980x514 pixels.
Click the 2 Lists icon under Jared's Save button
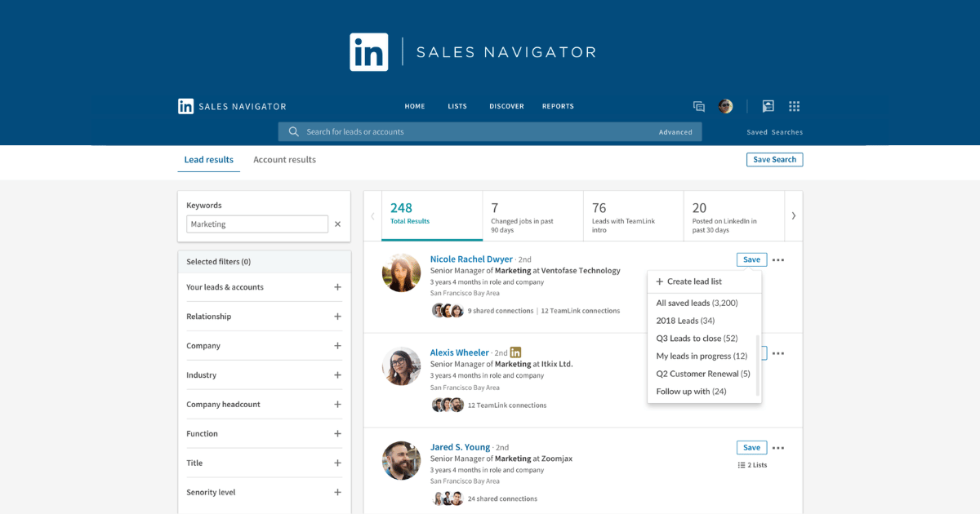pos(742,465)
